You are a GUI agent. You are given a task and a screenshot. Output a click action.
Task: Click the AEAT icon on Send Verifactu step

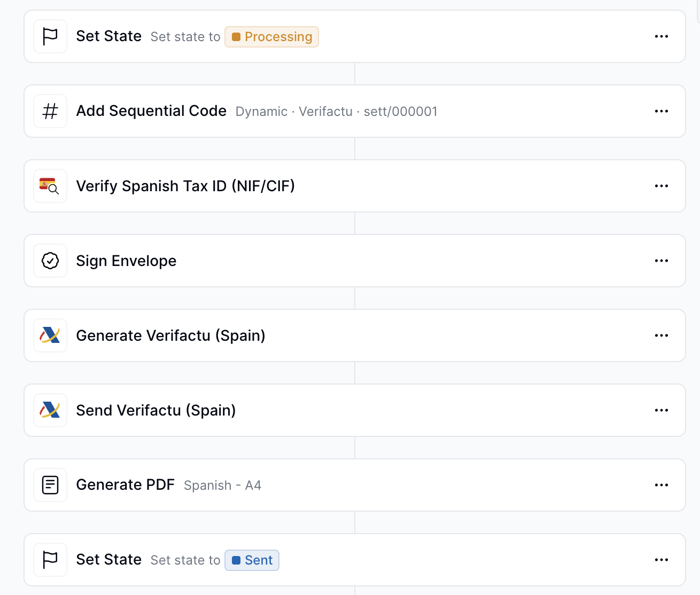click(x=50, y=410)
